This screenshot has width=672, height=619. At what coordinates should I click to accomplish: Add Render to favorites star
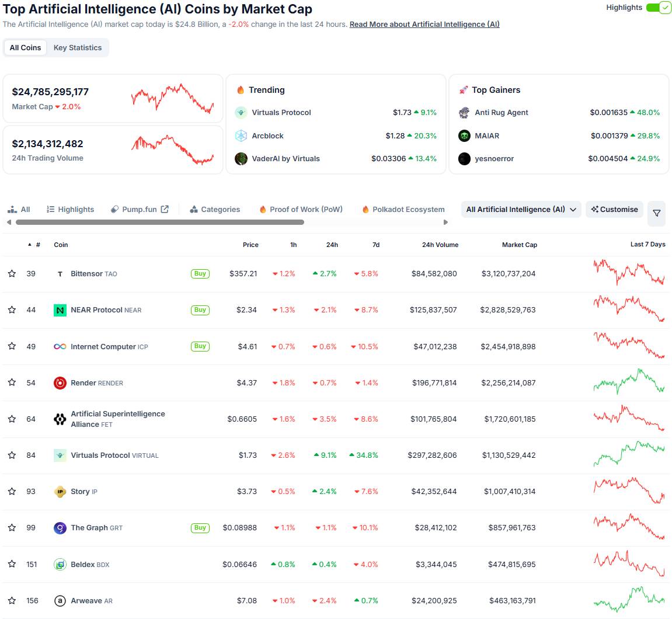(12, 382)
